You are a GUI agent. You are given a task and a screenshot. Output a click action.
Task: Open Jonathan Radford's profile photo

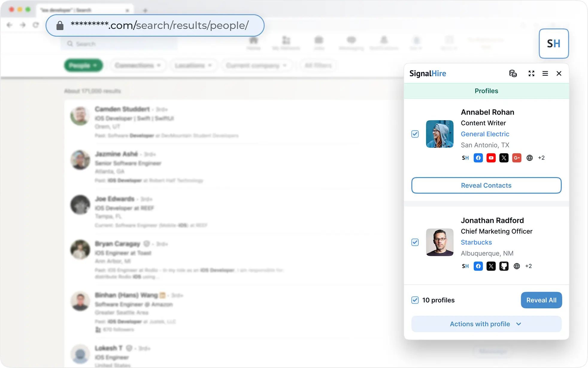pos(440,242)
